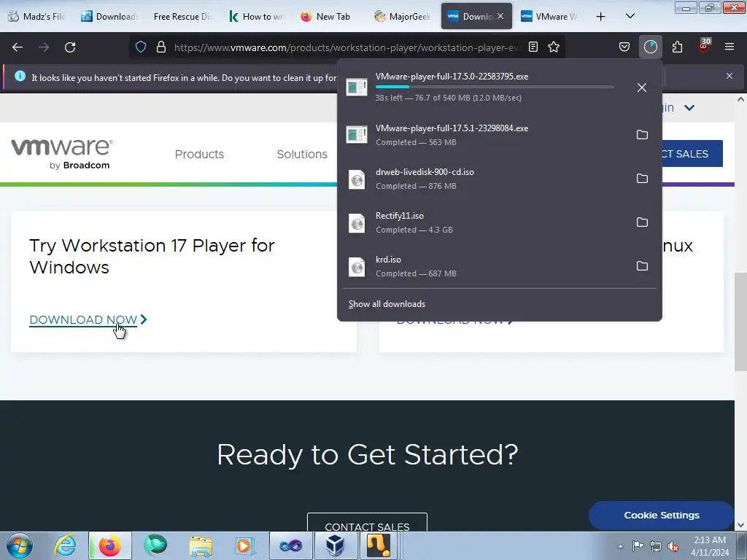Viewport: 747px width, 560px height.
Task: List all tabs with the dropdown arrow
Action: pos(630,17)
